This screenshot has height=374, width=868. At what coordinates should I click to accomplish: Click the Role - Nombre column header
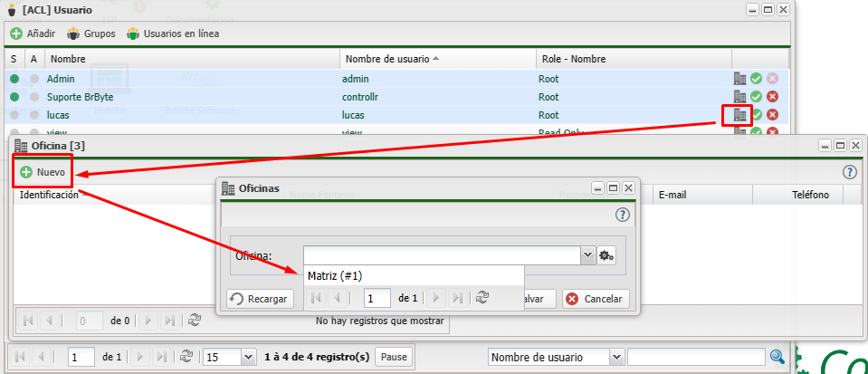coord(573,59)
